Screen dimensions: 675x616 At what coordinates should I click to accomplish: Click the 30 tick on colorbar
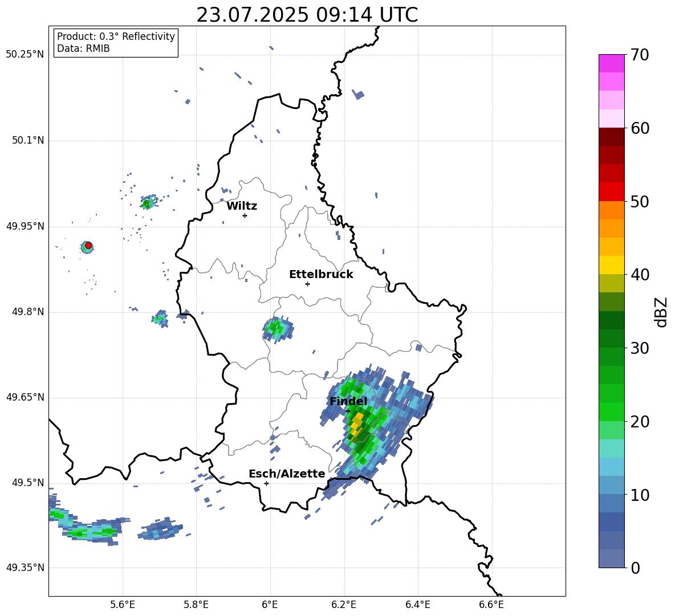click(640, 348)
